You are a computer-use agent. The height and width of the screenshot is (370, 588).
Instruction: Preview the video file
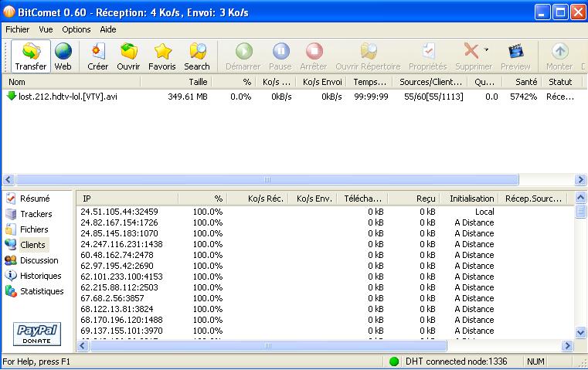pyautogui.click(x=515, y=56)
